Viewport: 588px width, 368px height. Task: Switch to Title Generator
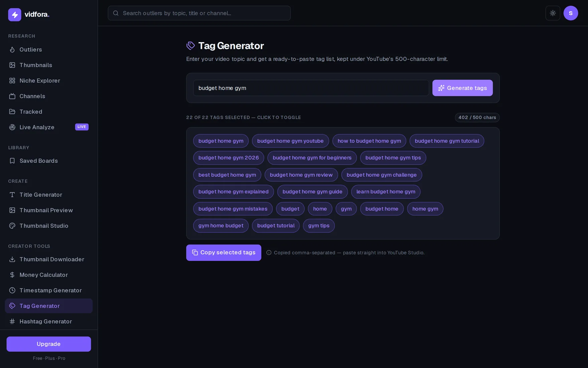[x=49, y=195]
